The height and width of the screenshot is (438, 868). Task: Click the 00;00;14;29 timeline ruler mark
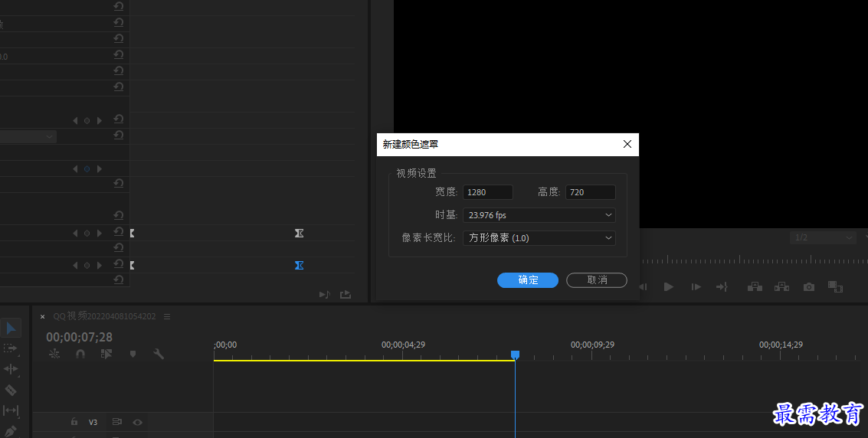781,345
